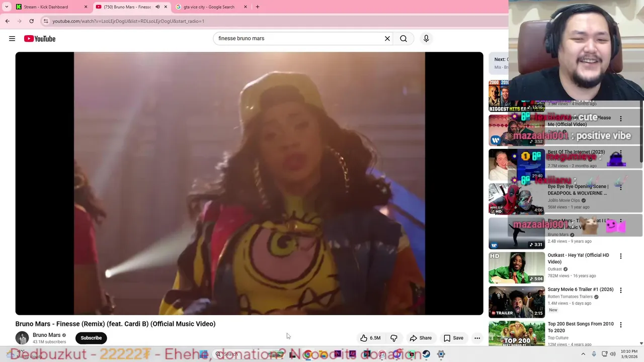Open Outkast Hey Ya video thumbnail
644x362 pixels.
click(x=517, y=268)
